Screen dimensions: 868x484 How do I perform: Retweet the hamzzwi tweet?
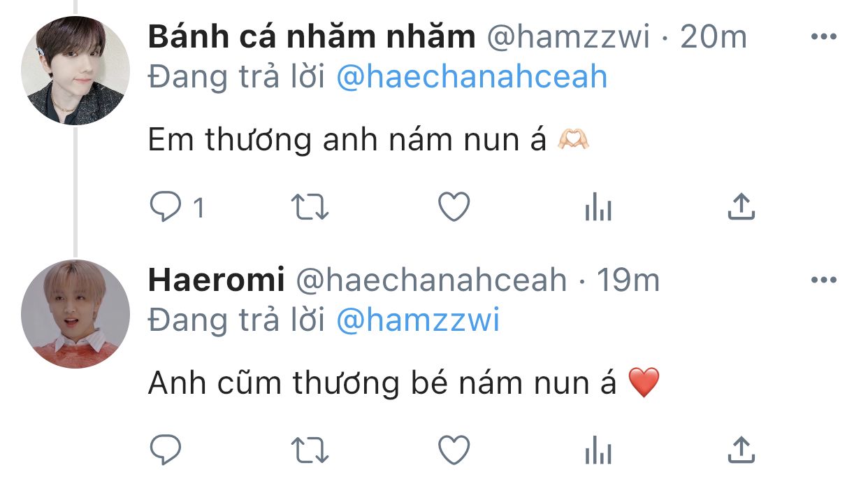[x=310, y=208]
